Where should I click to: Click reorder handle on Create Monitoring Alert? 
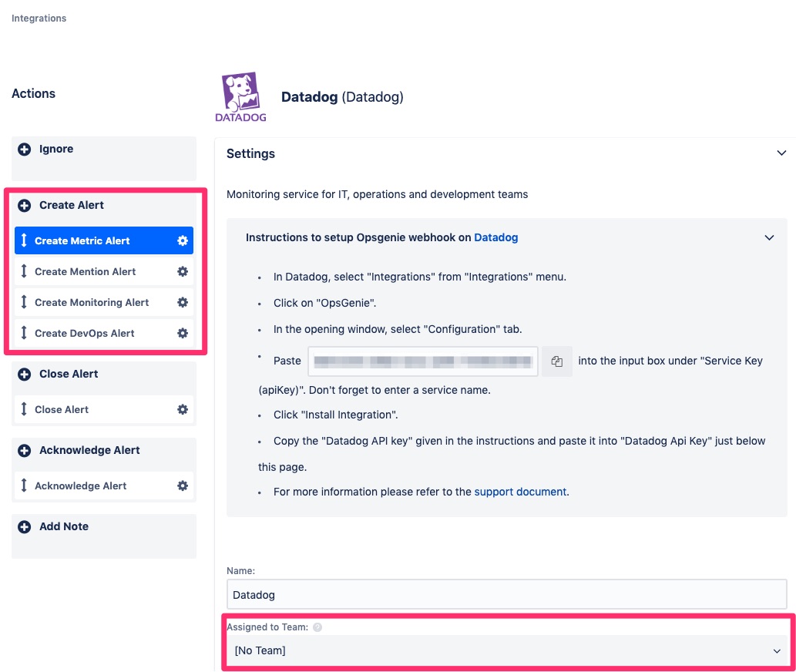[24, 303]
